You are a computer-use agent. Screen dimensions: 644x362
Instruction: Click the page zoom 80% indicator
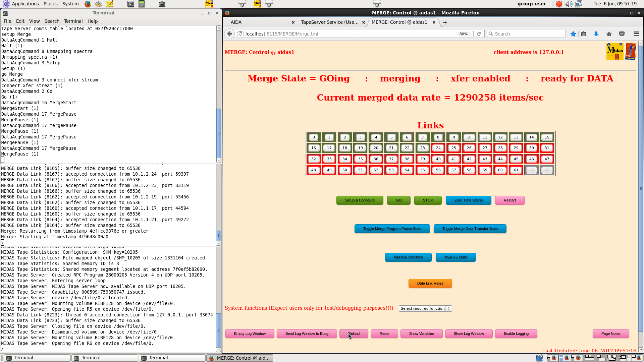[x=463, y=34]
